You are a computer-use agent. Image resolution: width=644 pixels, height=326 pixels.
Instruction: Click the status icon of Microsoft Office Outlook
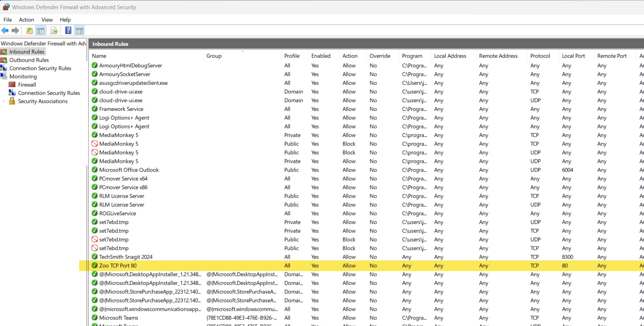[95, 170]
